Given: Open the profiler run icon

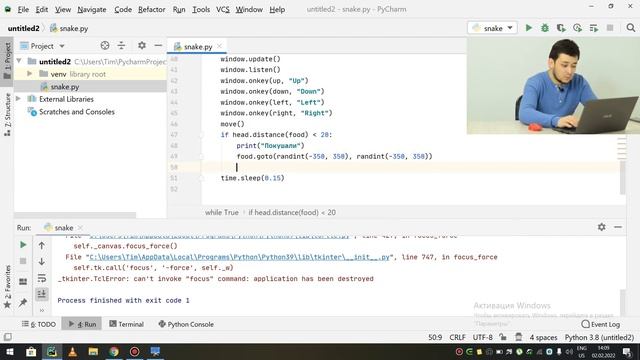Looking at the screenshot, I should coord(578,28).
